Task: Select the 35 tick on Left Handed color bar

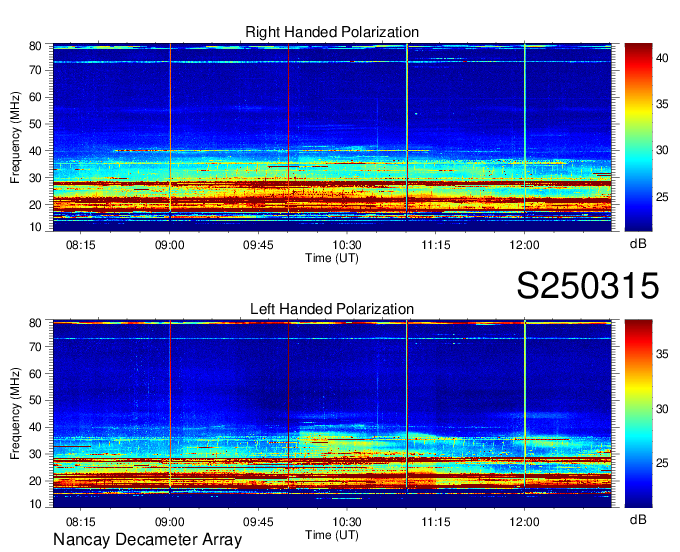Action: [662, 354]
